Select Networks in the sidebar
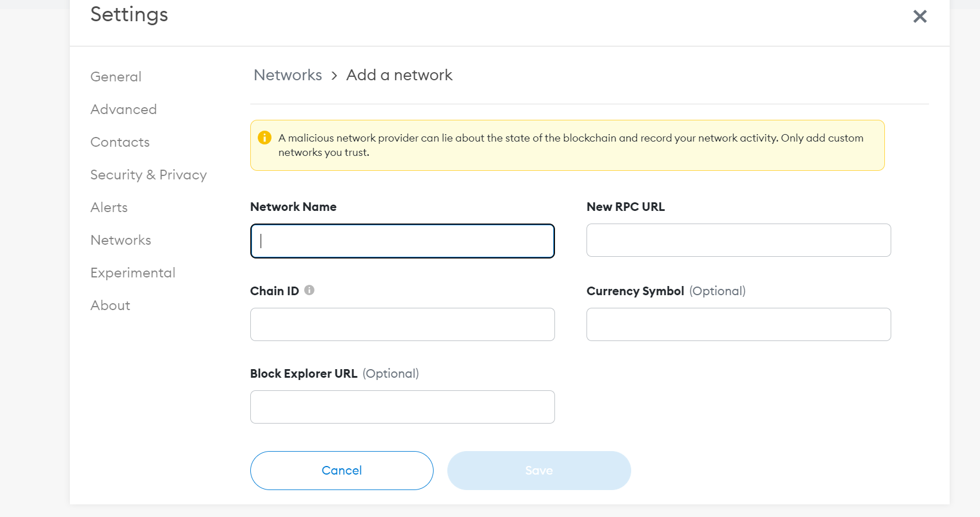 (120, 240)
